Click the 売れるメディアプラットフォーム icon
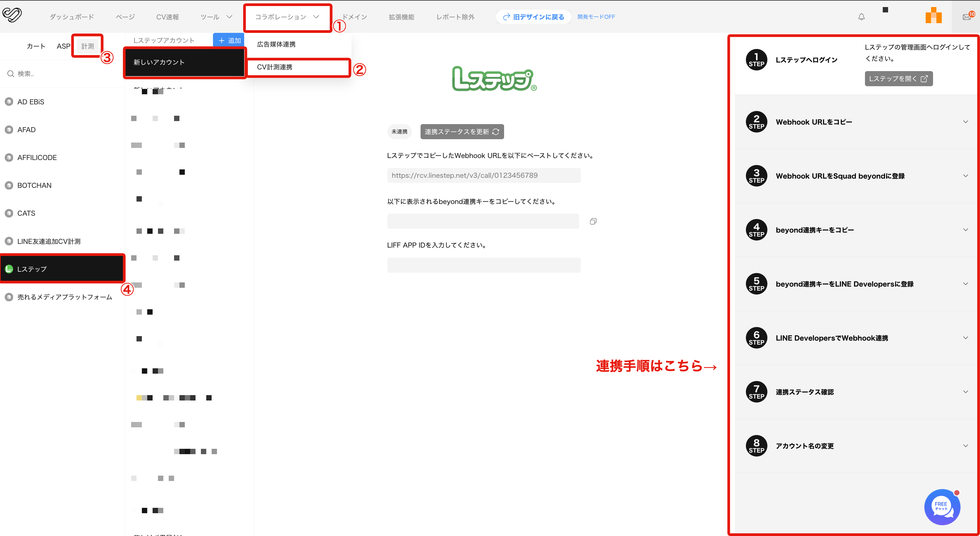This screenshot has width=980, height=536. (9, 297)
